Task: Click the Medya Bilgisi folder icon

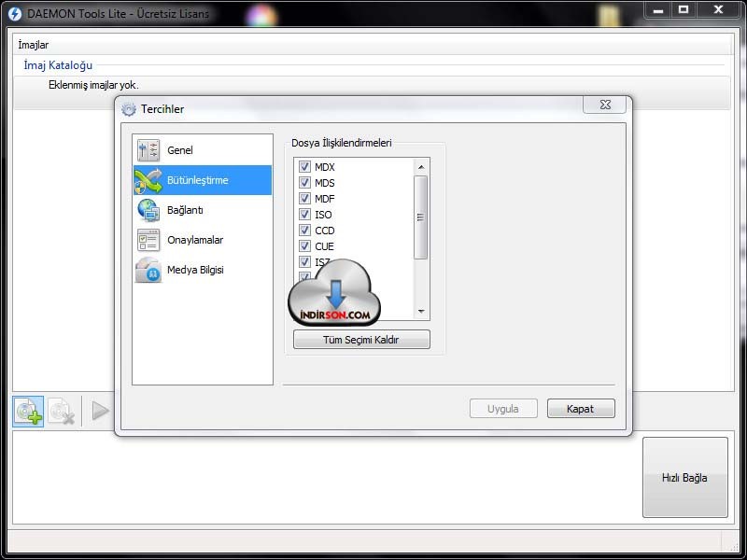Action: pos(148,270)
